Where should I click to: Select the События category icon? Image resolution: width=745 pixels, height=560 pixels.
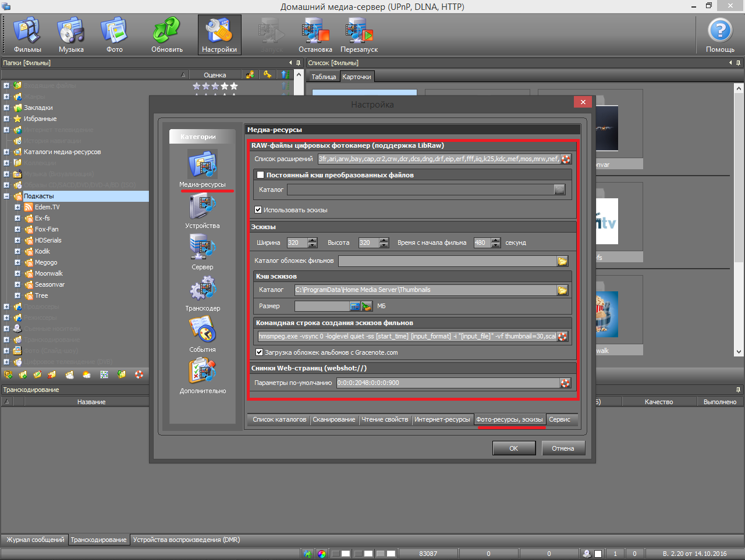pyautogui.click(x=202, y=331)
